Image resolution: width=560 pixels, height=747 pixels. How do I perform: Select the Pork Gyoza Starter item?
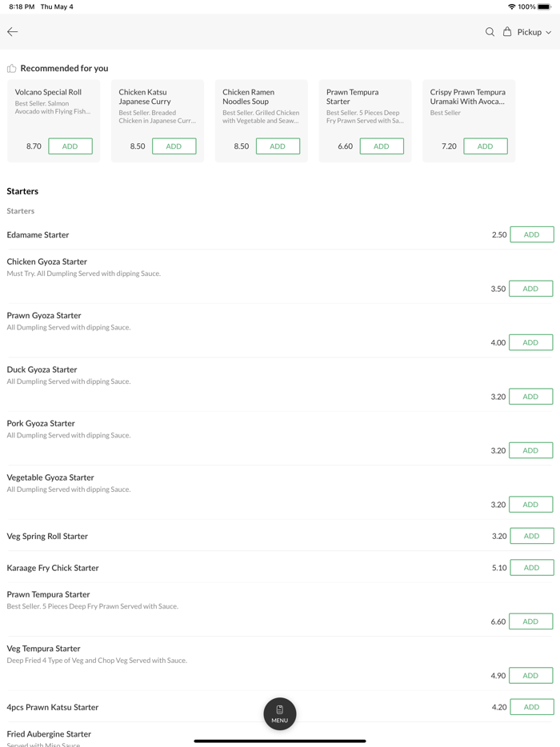click(x=41, y=424)
